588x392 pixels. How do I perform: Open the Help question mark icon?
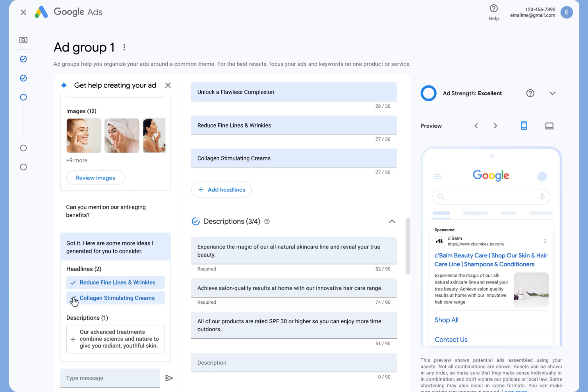pos(493,8)
